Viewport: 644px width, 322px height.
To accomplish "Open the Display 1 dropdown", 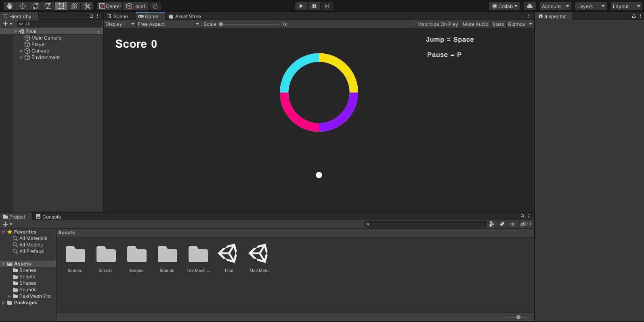I will (120, 24).
